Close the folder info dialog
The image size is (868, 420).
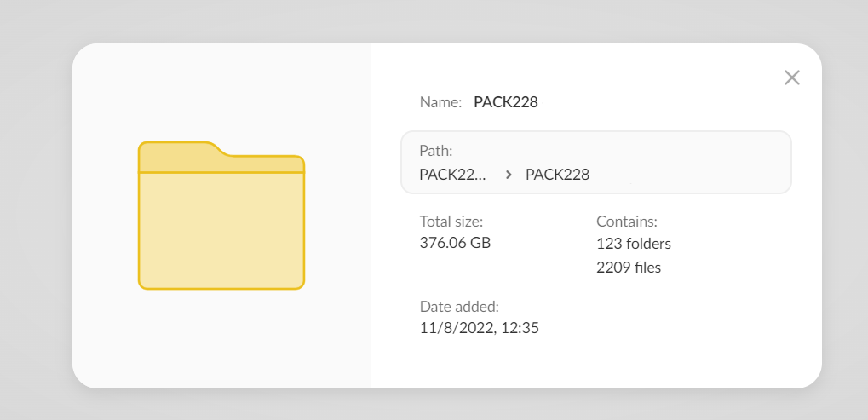point(791,78)
